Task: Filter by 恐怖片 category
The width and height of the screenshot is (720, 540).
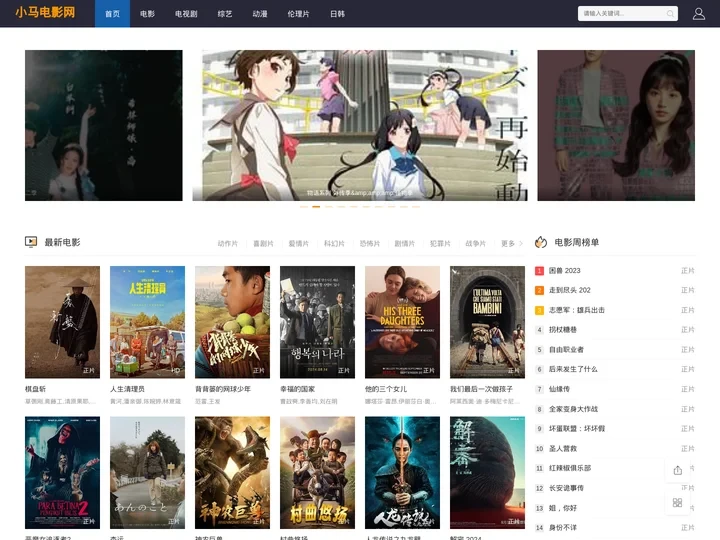Action: (370, 243)
